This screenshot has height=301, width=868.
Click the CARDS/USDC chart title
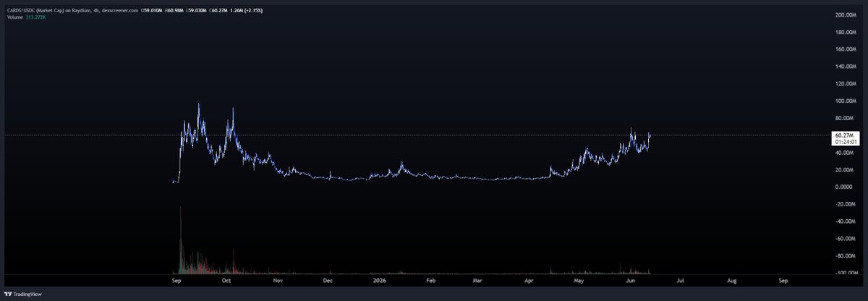[x=71, y=10]
